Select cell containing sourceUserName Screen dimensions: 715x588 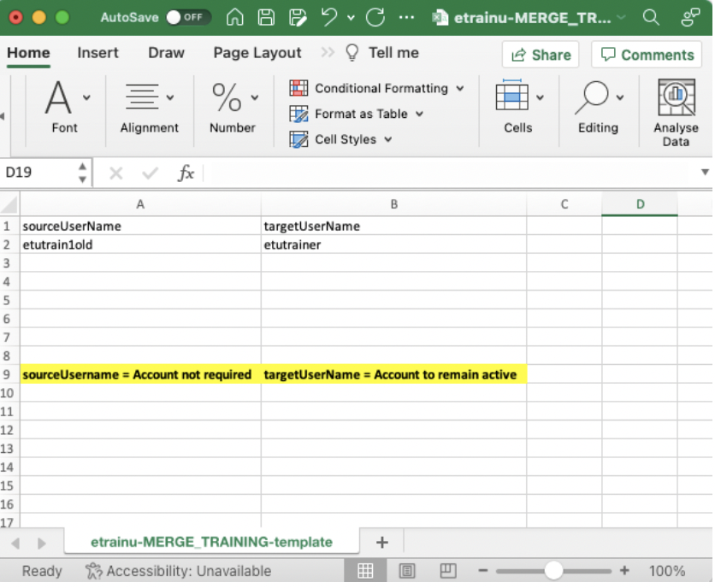[x=140, y=226]
